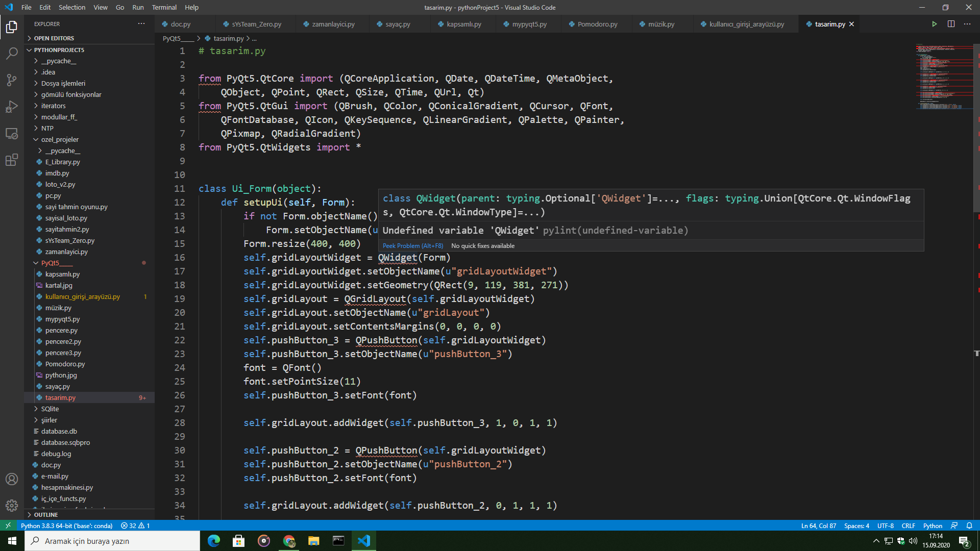Change UTF-8 file encoding
This screenshot has height=551, width=980.
click(x=886, y=525)
